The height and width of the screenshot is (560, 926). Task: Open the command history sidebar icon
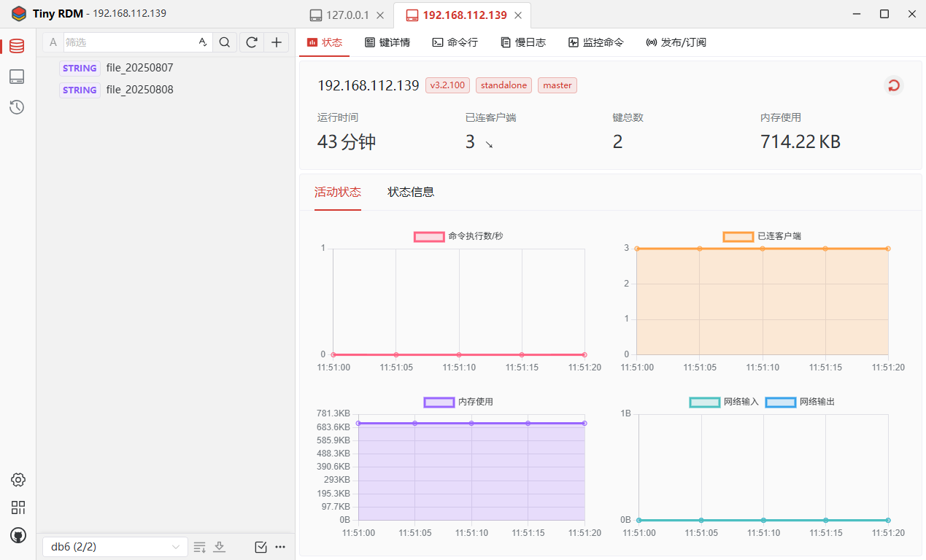click(x=17, y=107)
